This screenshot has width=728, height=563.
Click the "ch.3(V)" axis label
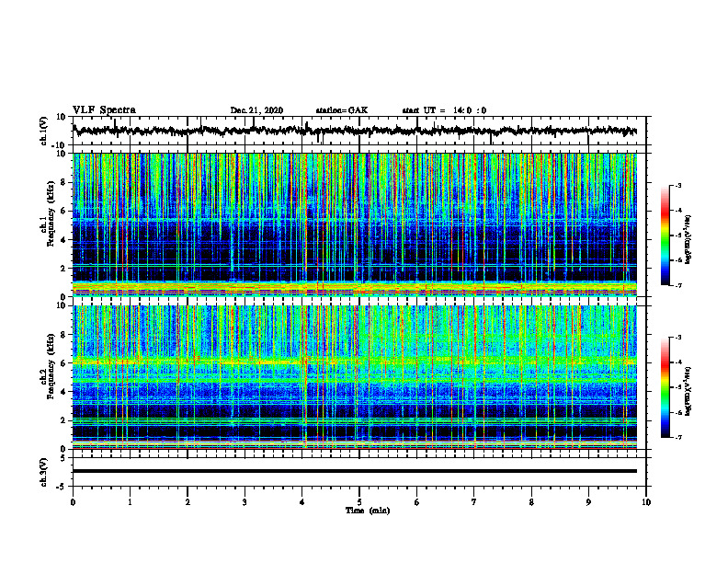(x=44, y=472)
